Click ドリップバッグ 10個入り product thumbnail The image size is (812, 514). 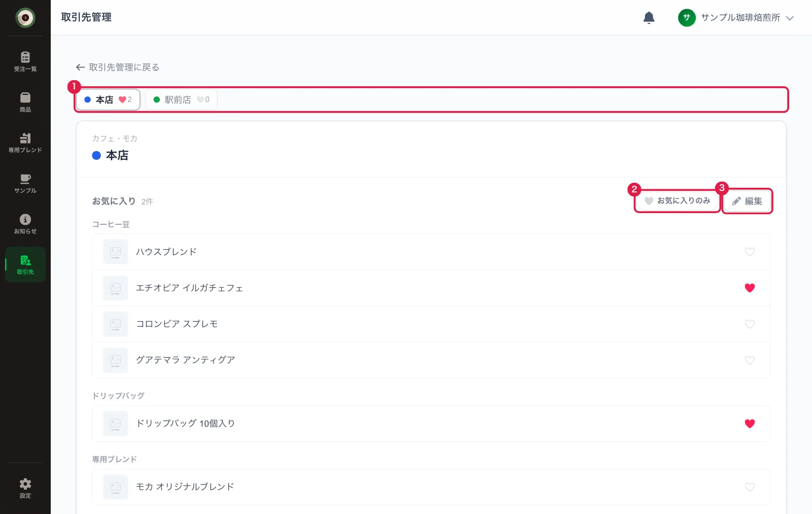(115, 423)
